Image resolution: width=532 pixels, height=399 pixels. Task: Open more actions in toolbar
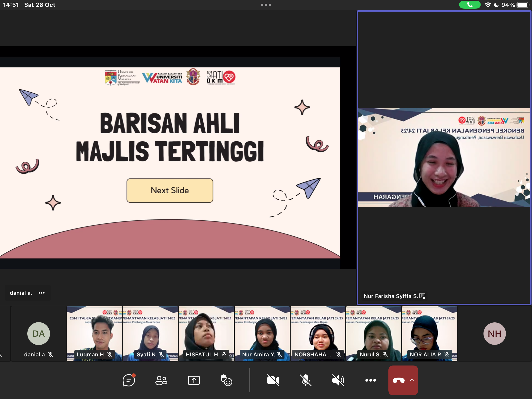click(x=370, y=380)
